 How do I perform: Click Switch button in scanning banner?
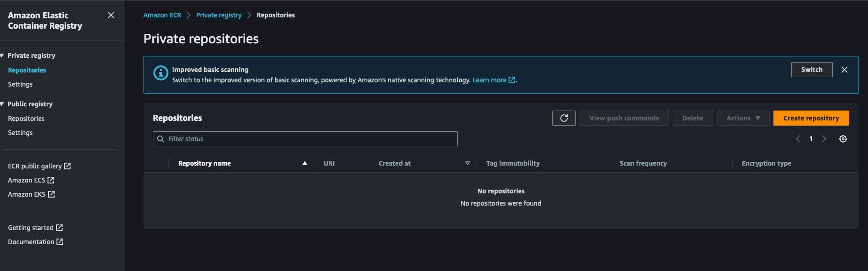tap(812, 70)
